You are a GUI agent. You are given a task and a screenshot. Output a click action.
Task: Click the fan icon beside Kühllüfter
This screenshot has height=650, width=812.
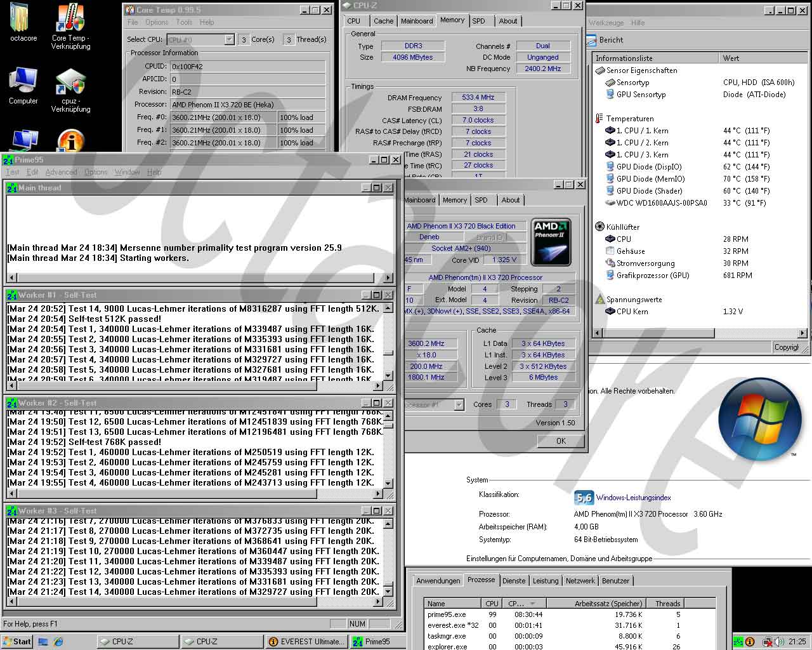tap(600, 227)
